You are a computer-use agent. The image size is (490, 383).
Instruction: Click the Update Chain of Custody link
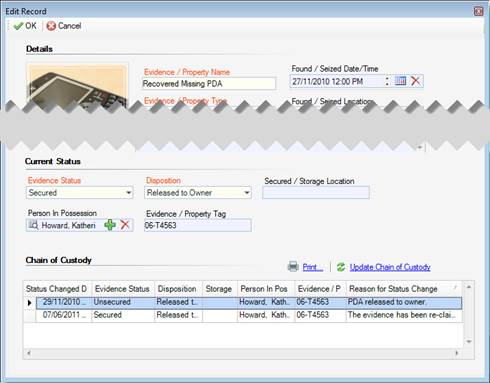(390, 267)
